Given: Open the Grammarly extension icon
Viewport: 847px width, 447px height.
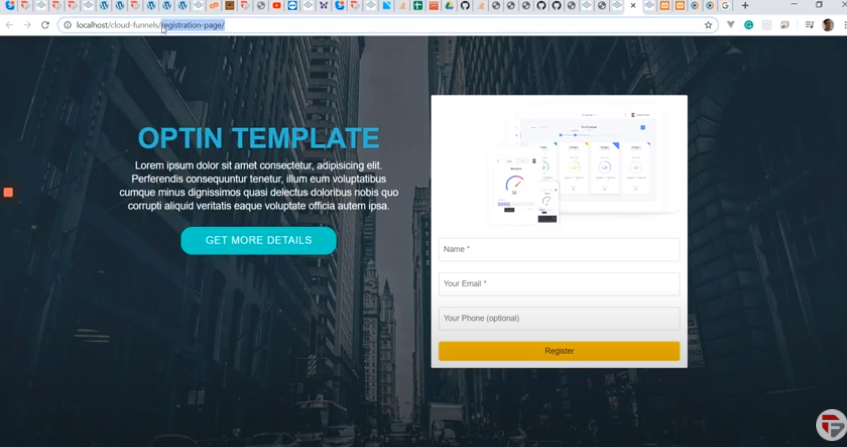Looking at the screenshot, I should point(748,25).
